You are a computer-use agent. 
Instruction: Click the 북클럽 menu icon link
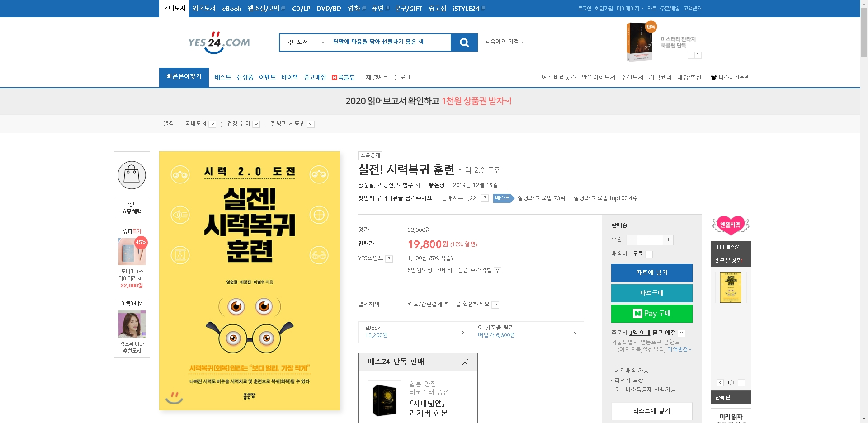click(x=344, y=77)
